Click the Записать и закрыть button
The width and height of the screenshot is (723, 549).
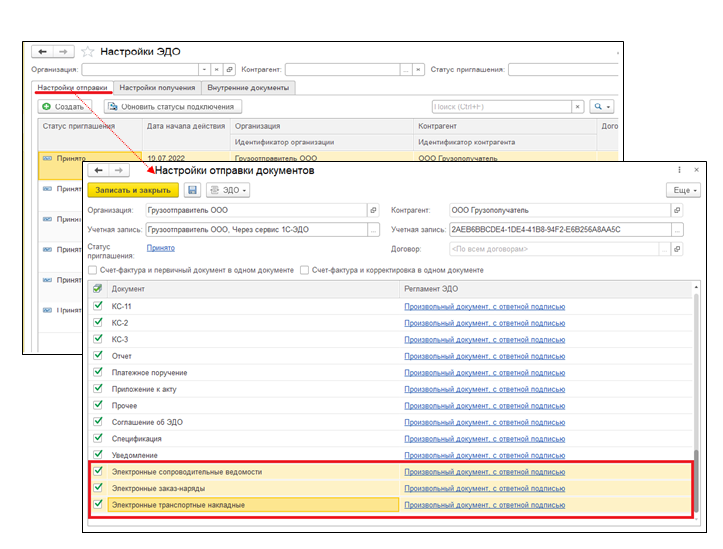133,190
